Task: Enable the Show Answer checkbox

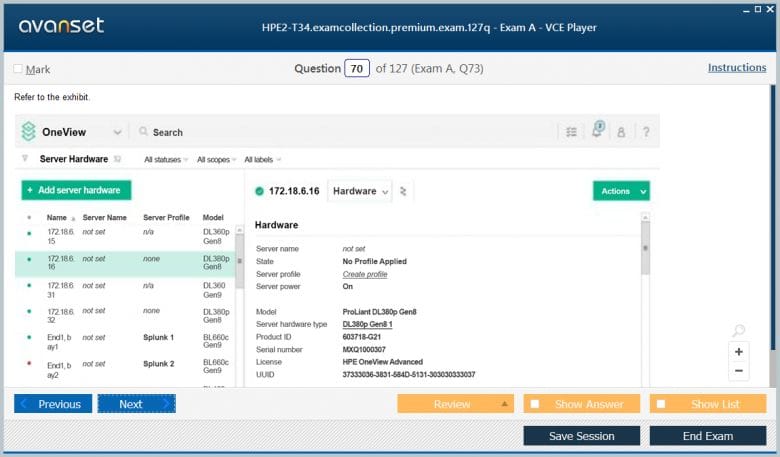Action: [x=535, y=404]
